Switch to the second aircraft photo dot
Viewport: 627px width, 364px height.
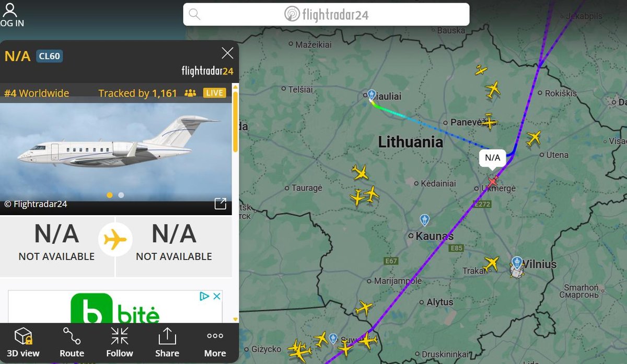(121, 195)
